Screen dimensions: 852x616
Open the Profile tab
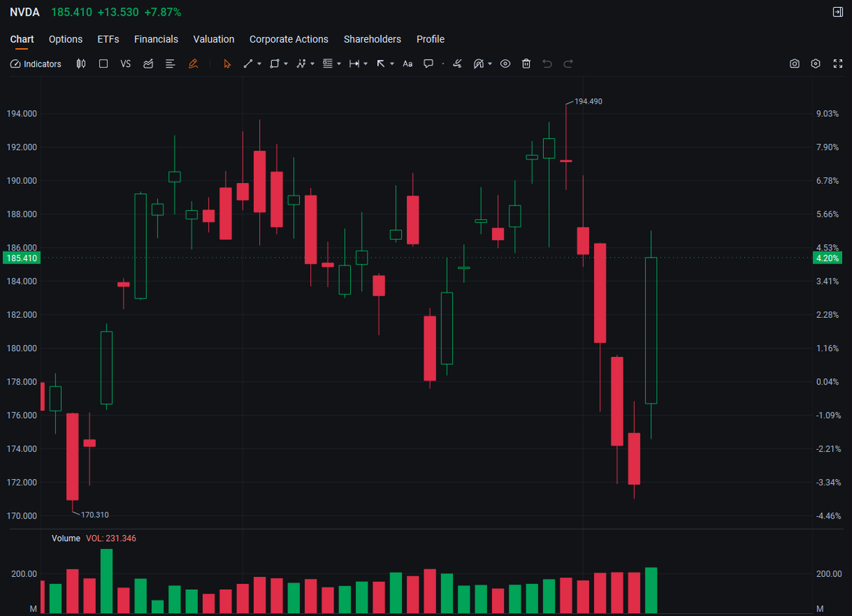pyautogui.click(x=430, y=39)
